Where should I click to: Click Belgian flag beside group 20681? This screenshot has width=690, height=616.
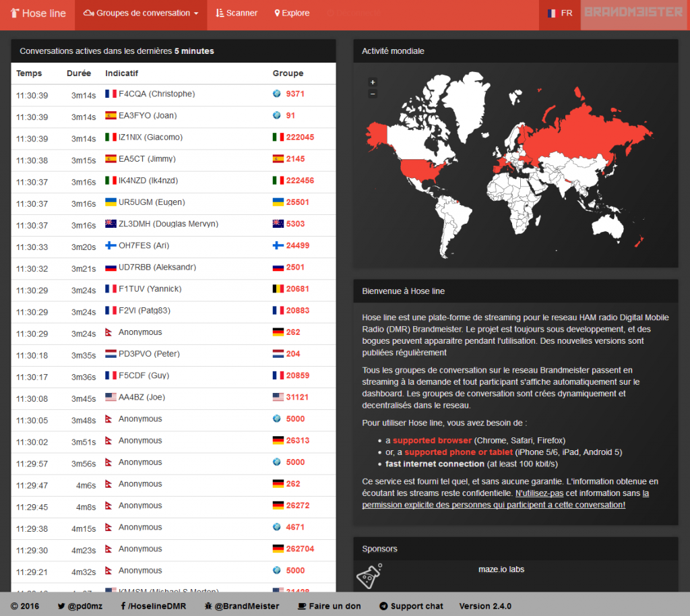[x=278, y=288]
